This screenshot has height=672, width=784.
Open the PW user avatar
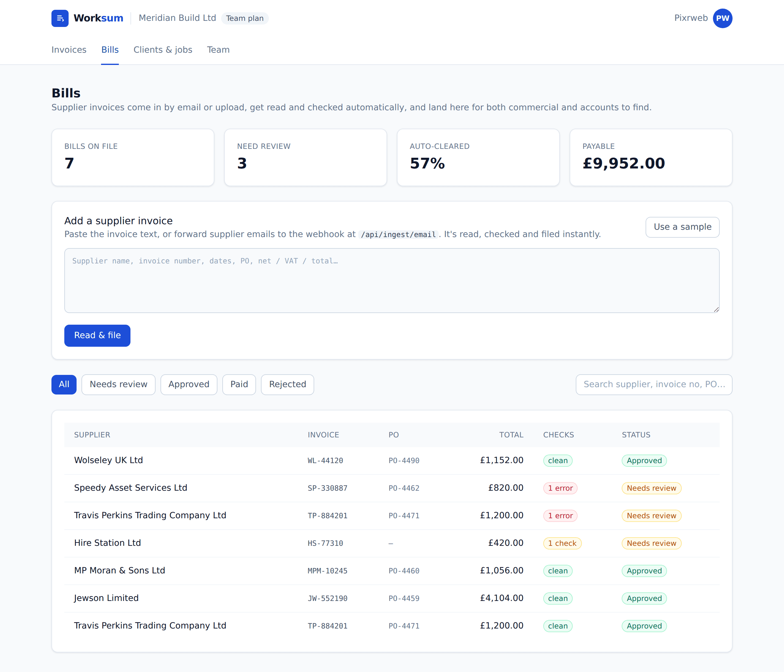[722, 18]
